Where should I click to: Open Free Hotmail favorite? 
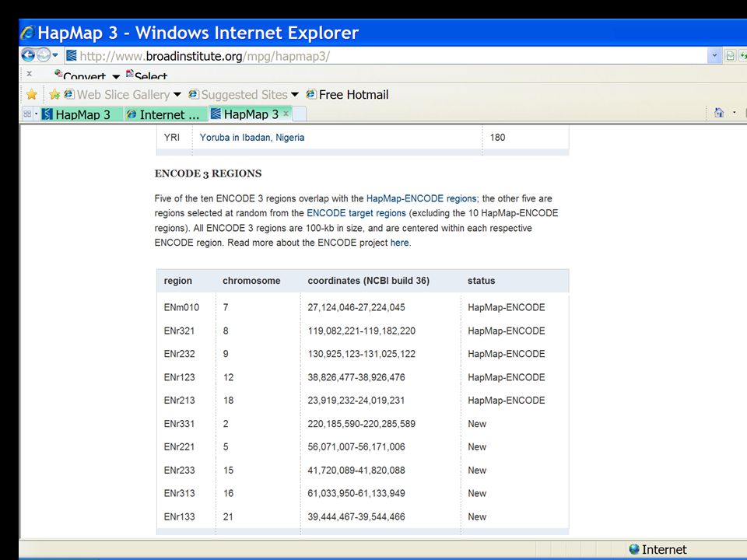click(347, 95)
